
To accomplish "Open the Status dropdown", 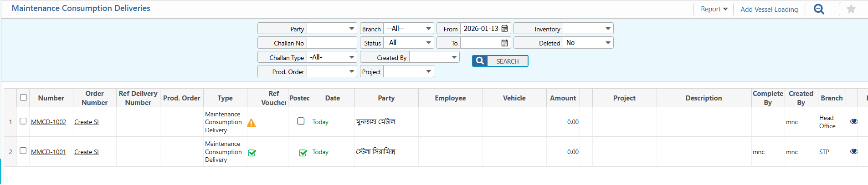I will click(409, 43).
